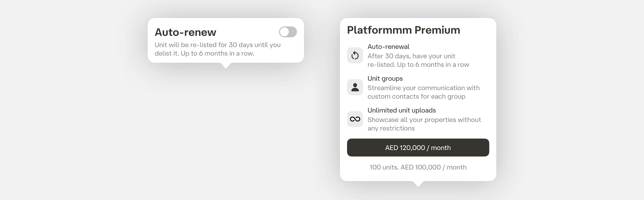644x200 pixels.
Task: Click the circular arrow Auto-renewal icon
Action: [355, 55]
